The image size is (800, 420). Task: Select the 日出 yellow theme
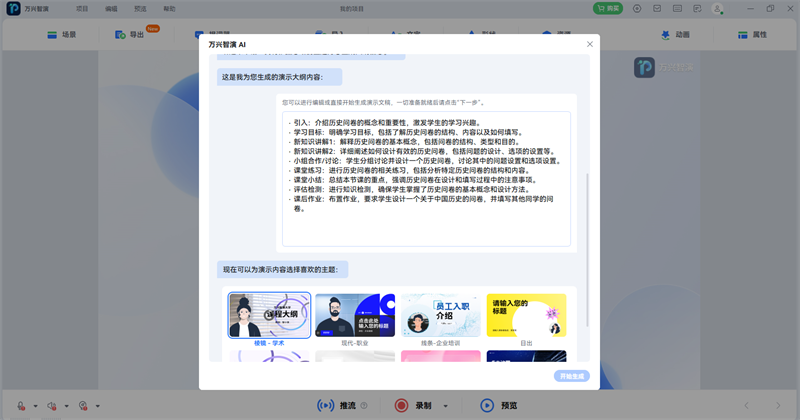coord(526,316)
